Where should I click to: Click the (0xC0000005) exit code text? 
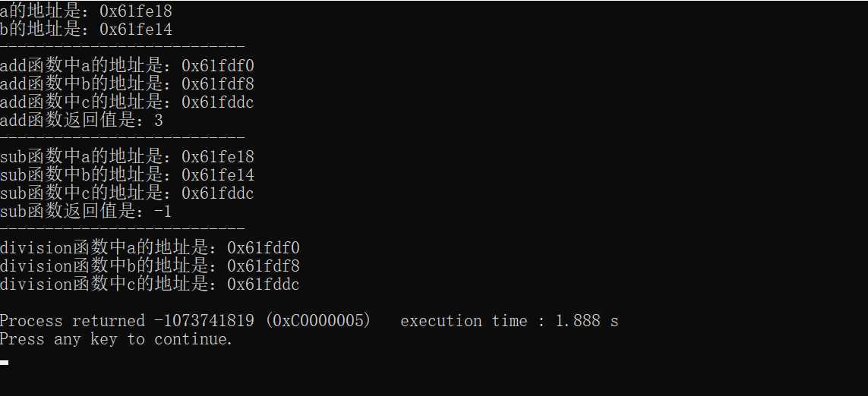[x=317, y=321]
